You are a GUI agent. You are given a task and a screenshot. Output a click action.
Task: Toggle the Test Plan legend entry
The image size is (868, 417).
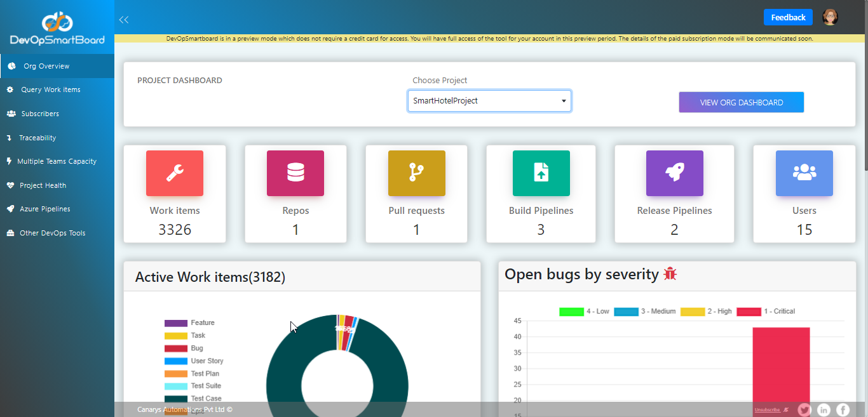(192, 374)
